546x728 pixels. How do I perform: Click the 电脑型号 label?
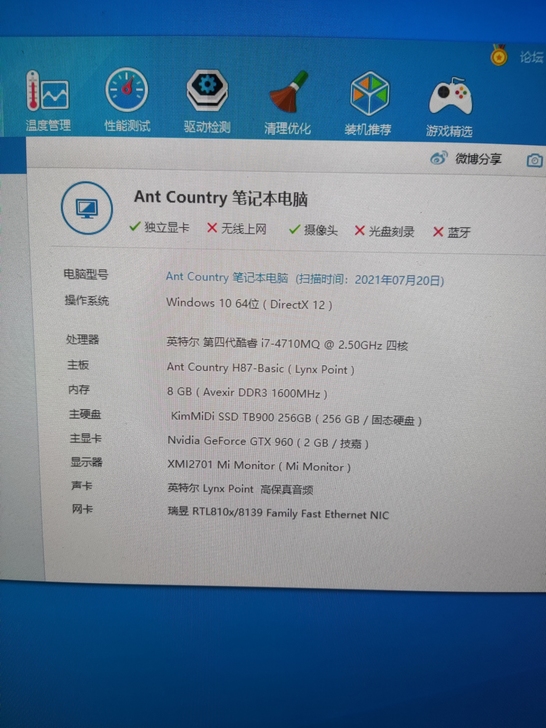tap(86, 274)
